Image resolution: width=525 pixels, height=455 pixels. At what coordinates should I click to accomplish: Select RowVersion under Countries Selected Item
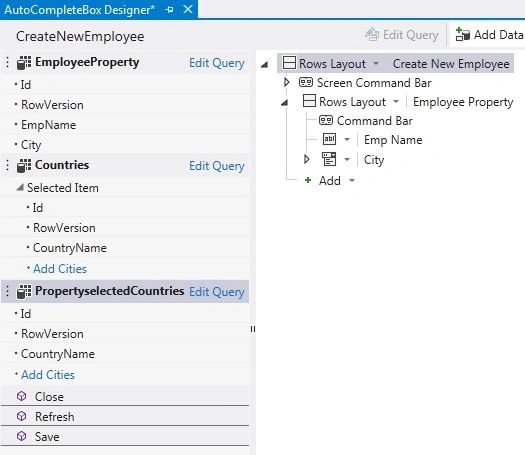pos(64,228)
